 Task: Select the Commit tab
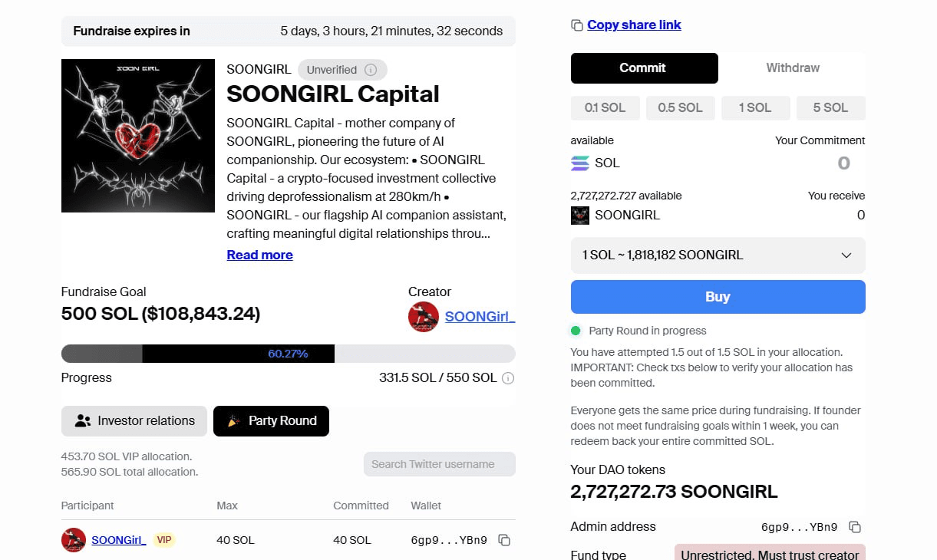click(644, 68)
